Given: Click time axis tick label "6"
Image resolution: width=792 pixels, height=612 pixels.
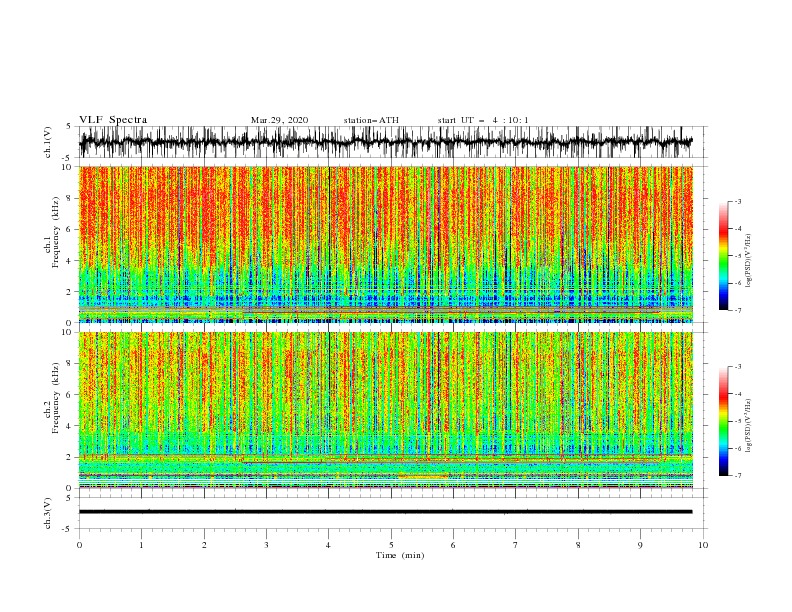Looking at the screenshot, I should 453,545.
